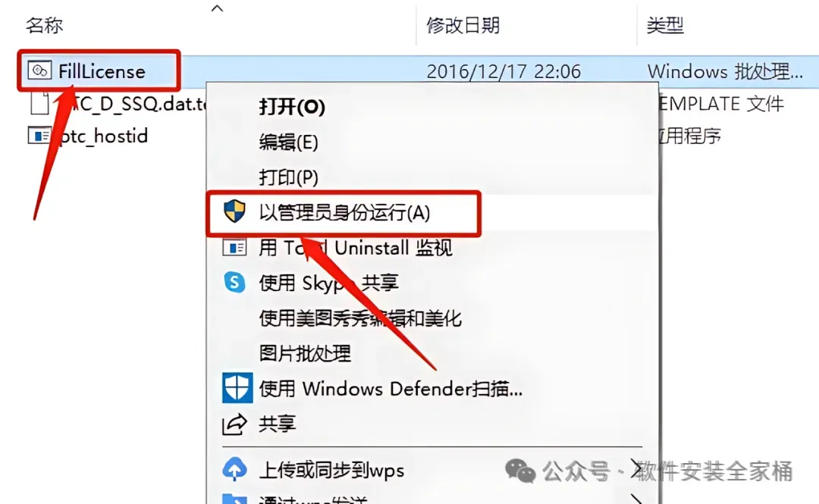
Task: Click the blank PTC_D_SSQ.dat file icon
Action: 39,103
